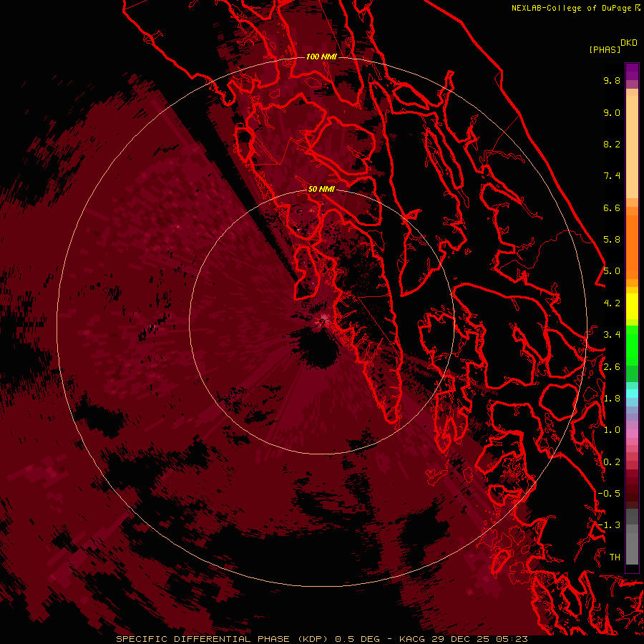This screenshot has height=644, width=644.
Task: Click the SPECIFIC DIFFERENTIAL PHASE (KDP) caption
Action: [222, 639]
